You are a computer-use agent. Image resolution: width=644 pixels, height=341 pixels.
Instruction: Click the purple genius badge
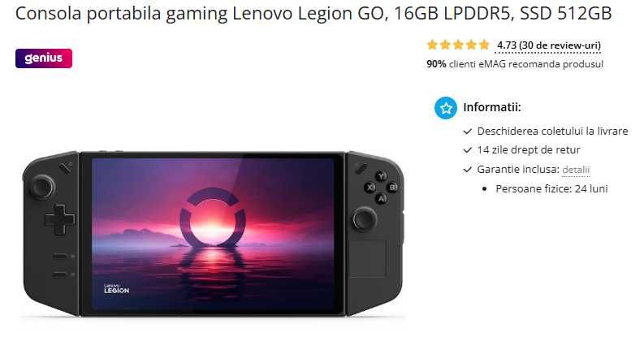(44, 58)
